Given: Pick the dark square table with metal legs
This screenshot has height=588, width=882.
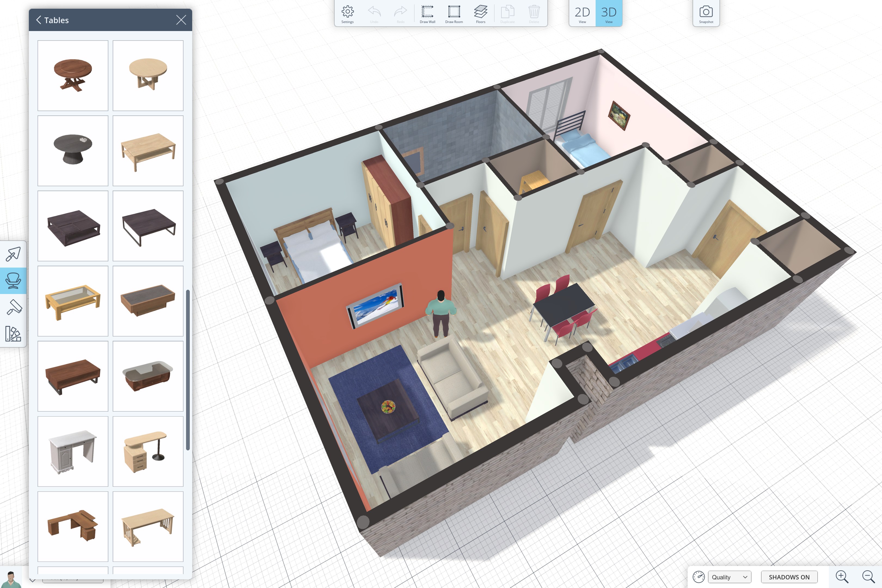Looking at the screenshot, I should point(148,226).
